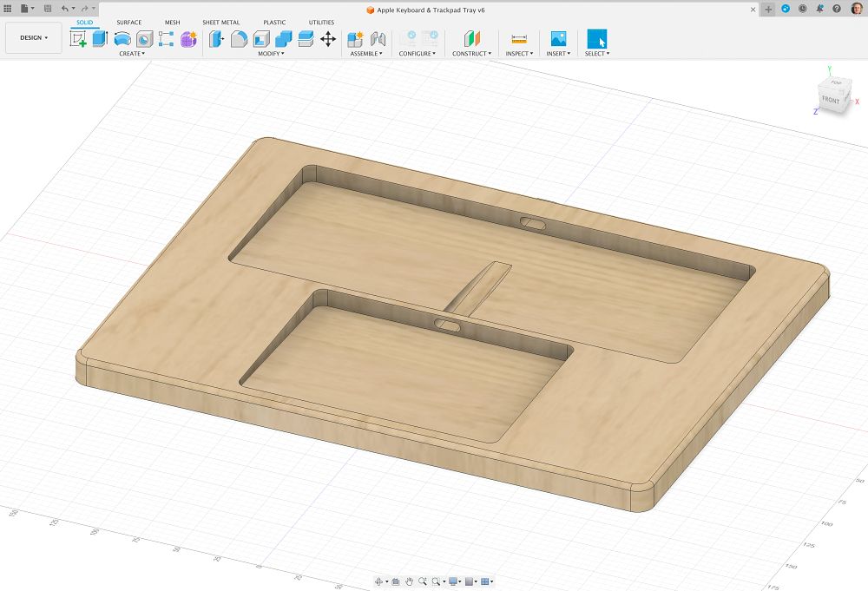868x591 pixels.
Task: Click the Insert image icon
Action: pyautogui.click(x=558, y=39)
